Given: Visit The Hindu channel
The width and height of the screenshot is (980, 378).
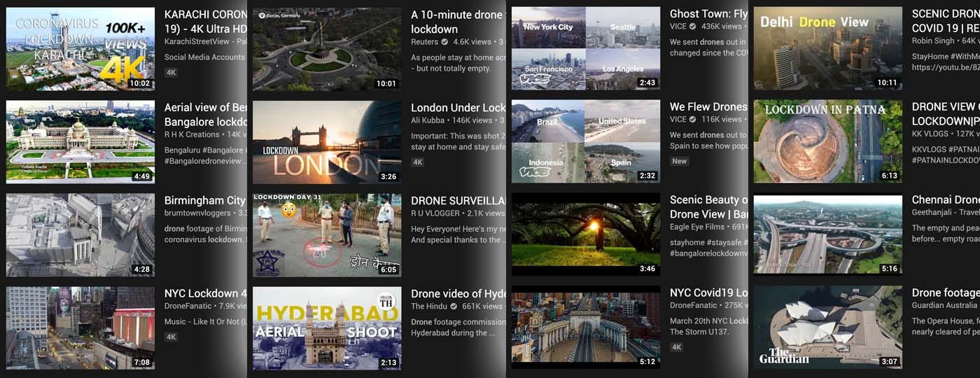Looking at the screenshot, I should (428, 307).
